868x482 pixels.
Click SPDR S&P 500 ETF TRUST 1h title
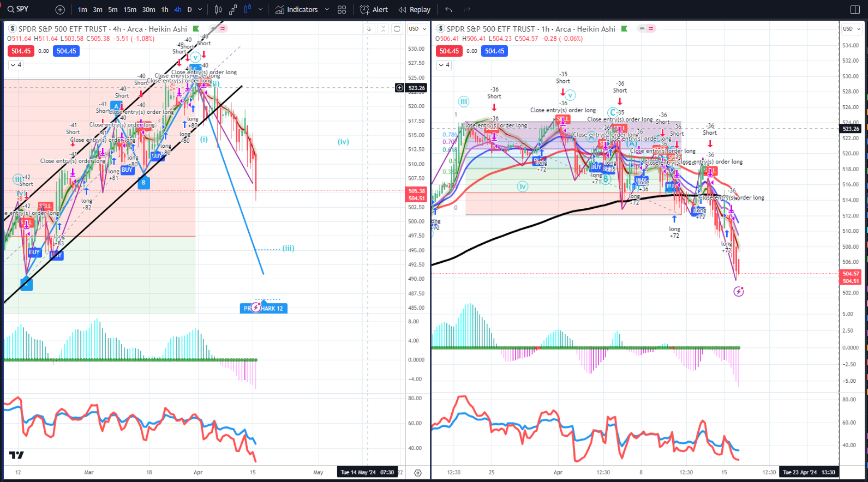tap(531, 29)
